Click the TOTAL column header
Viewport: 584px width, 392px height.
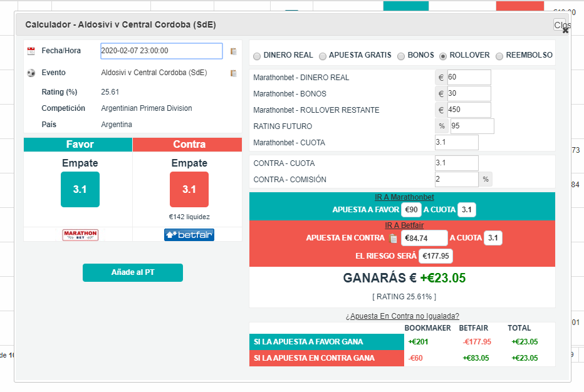click(519, 328)
